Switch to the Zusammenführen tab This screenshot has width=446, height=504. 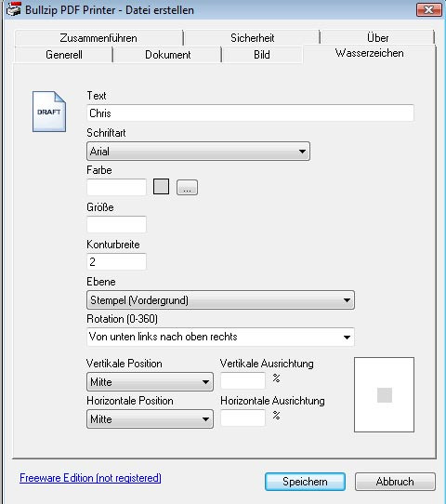[98, 38]
